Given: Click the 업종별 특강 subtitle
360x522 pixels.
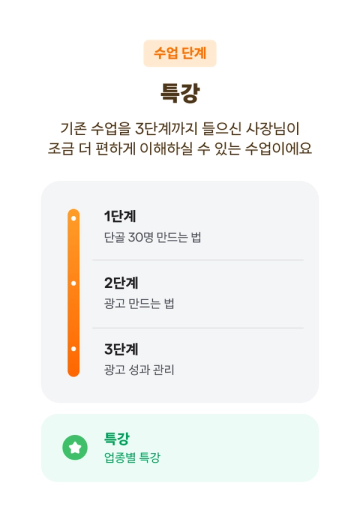Looking at the screenshot, I should tap(132, 457).
